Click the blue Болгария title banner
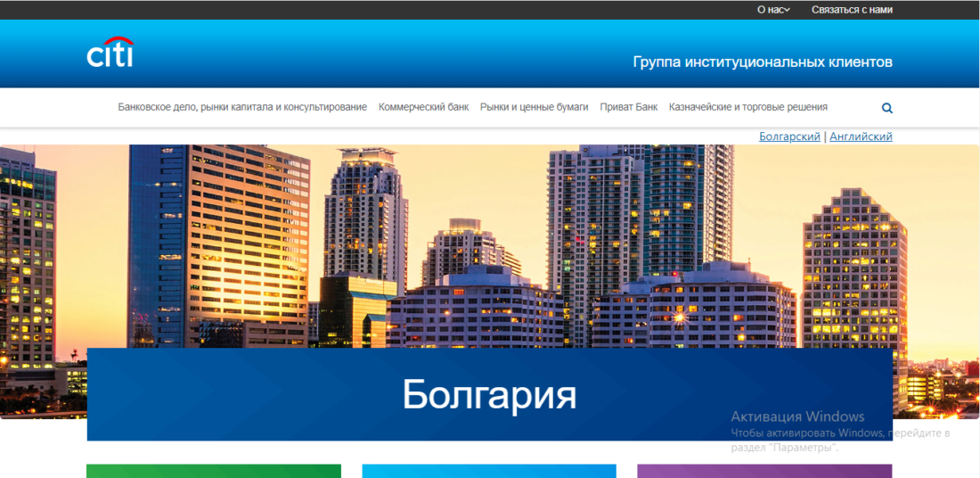This screenshot has height=478, width=980. point(489,393)
